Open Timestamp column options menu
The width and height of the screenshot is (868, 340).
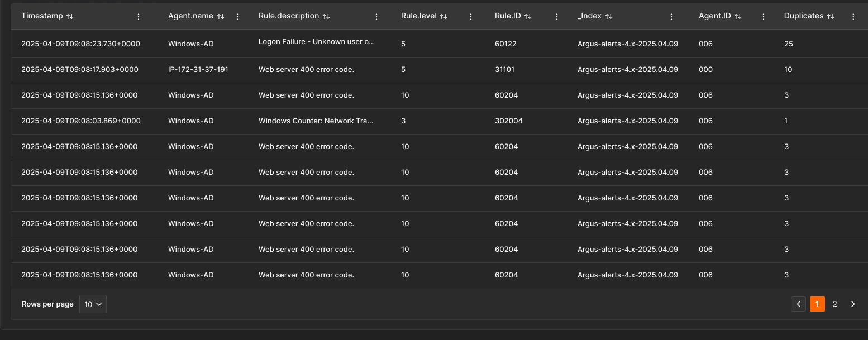pyautogui.click(x=139, y=17)
